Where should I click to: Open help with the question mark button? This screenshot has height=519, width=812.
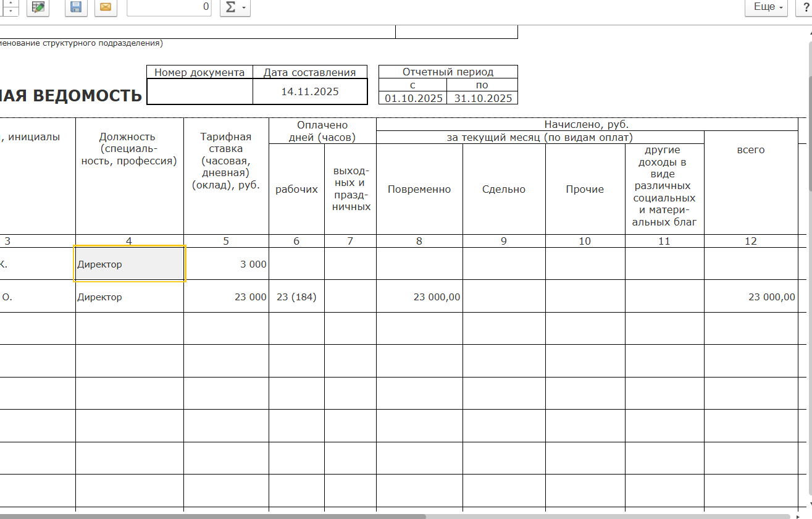point(806,7)
